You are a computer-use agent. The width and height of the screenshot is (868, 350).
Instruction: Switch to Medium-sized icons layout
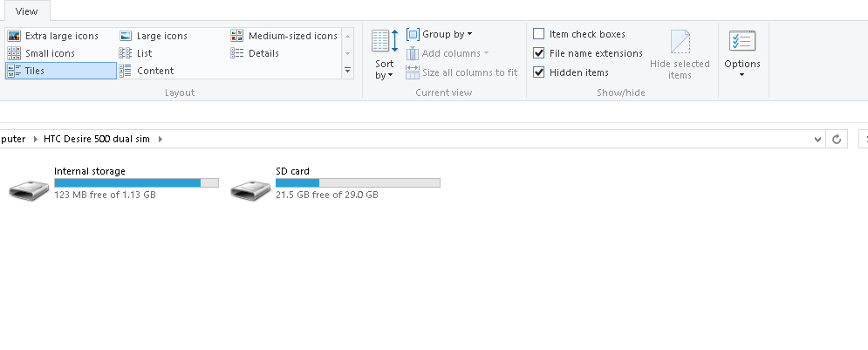[x=284, y=36]
